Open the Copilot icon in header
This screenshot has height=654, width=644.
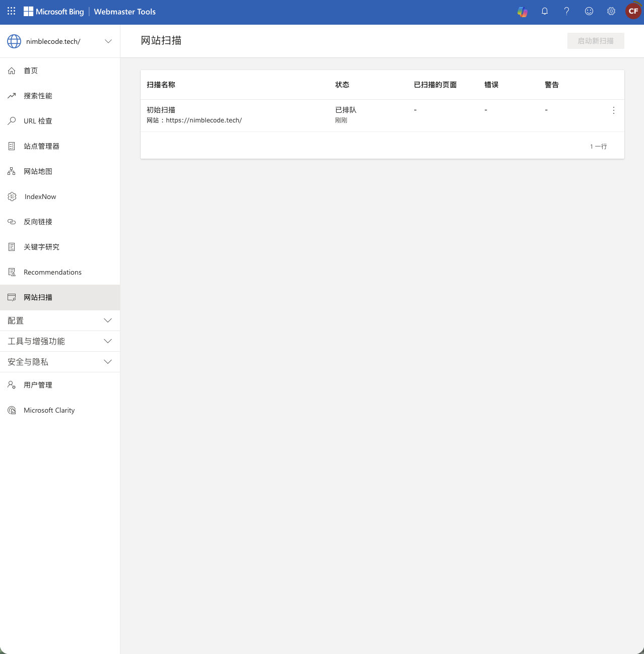523,12
